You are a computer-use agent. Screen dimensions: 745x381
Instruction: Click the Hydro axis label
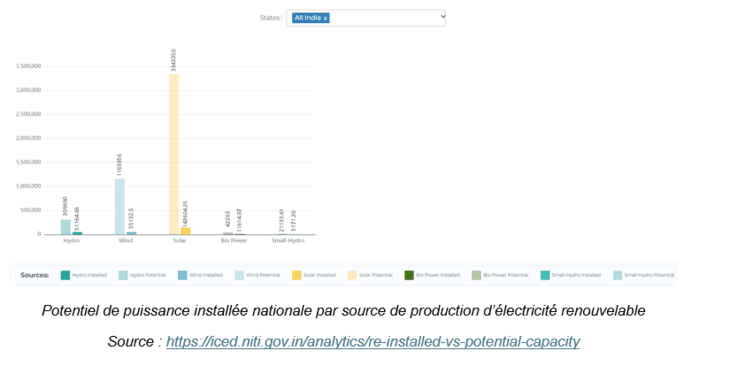pyautogui.click(x=71, y=241)
